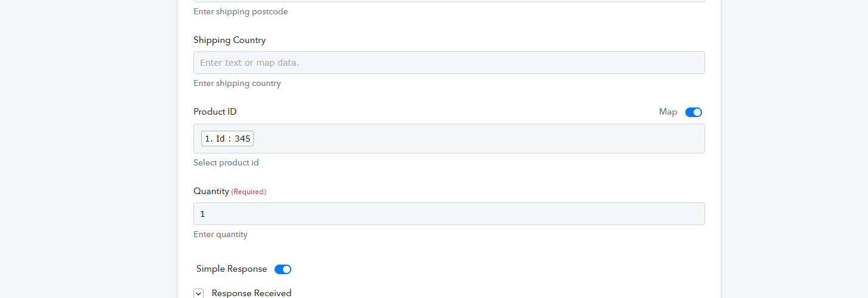Click 'Enter shipping country' helper text
This screenshot has height=298, width=868.
(237, 83)
